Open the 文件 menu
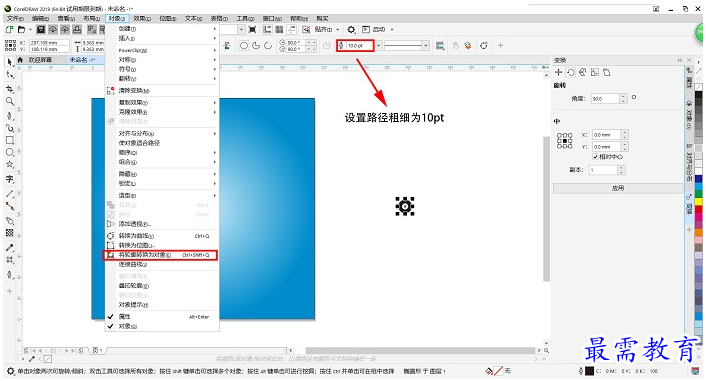This screenshot has width=706, height=381. coord(15,18)
